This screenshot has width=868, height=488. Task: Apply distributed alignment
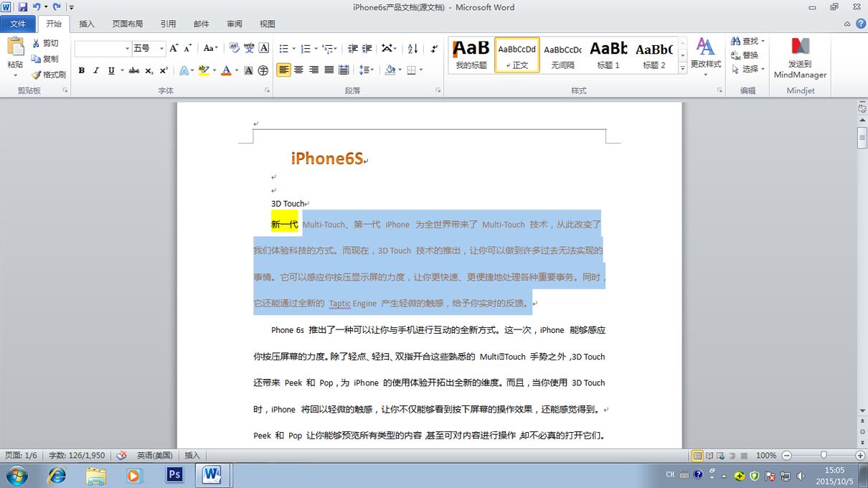coord(344,70)
